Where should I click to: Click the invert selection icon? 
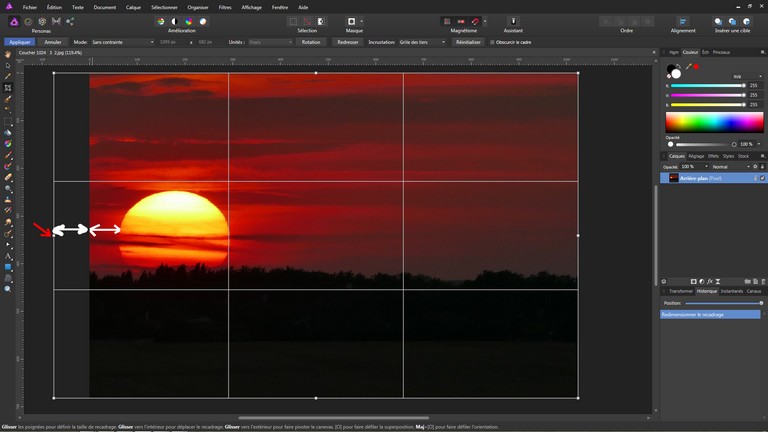point(321,22)
